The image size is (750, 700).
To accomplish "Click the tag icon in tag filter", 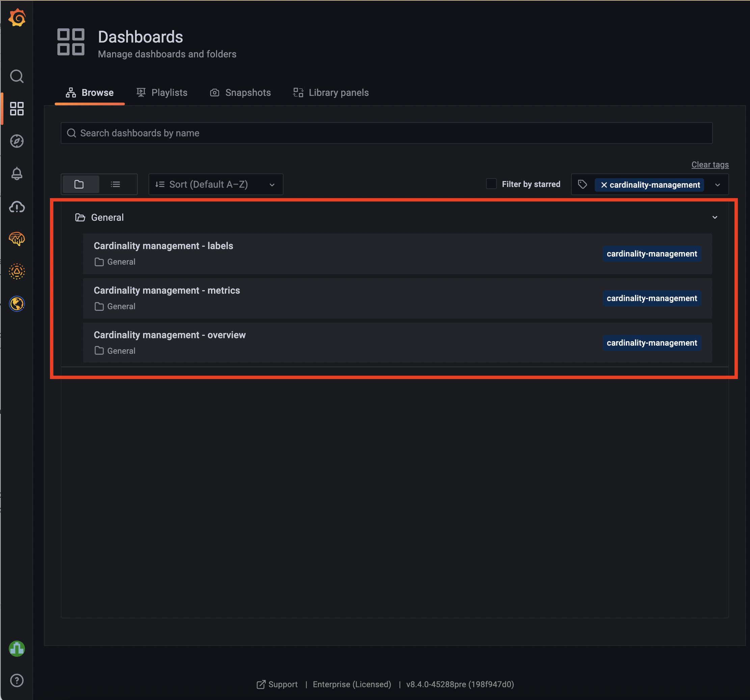I will pos(583,184).
